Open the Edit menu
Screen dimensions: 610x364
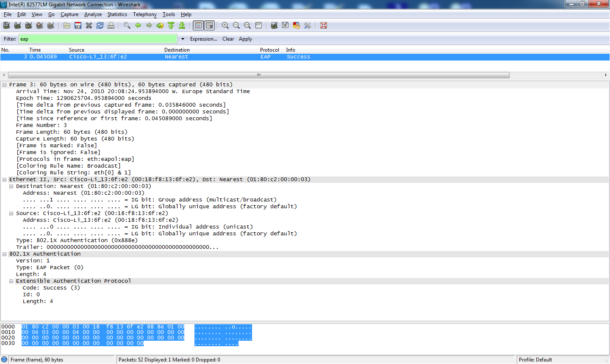22,14
